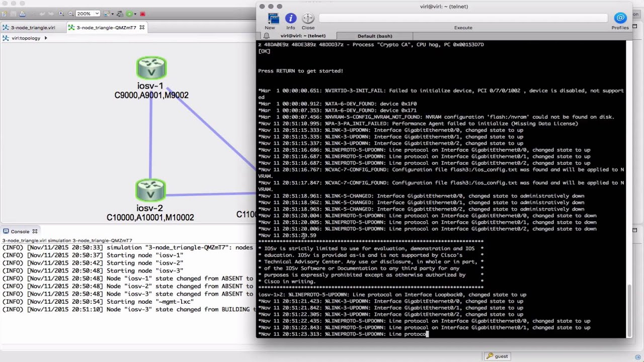Click the iosv-2 node name label

(150, 208)
